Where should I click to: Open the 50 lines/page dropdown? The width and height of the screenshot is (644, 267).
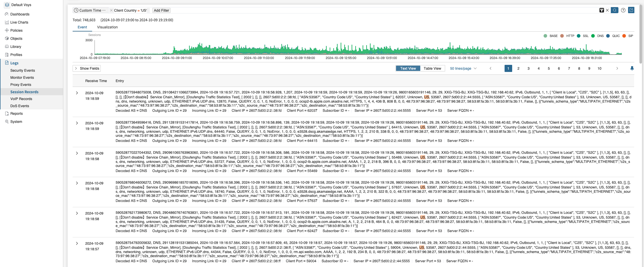point(463,68)
